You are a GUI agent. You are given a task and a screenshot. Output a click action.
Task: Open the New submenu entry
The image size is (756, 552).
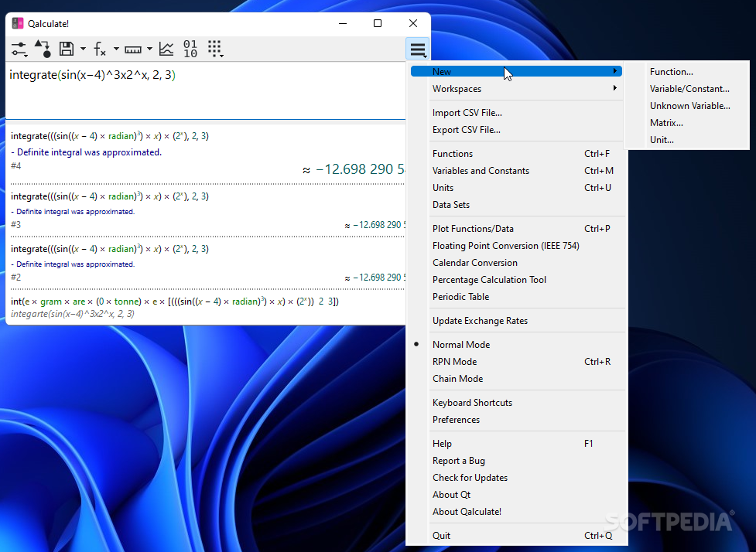coord(516,71)
